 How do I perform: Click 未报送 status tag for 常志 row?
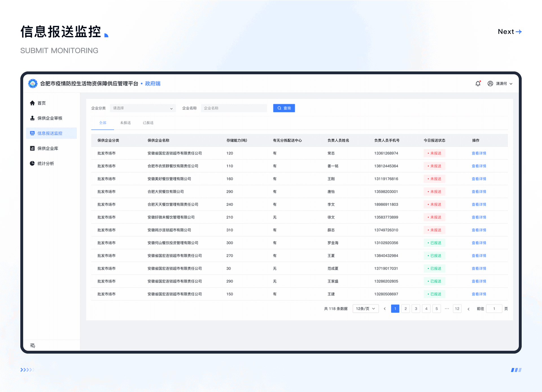tap(434, 153)
